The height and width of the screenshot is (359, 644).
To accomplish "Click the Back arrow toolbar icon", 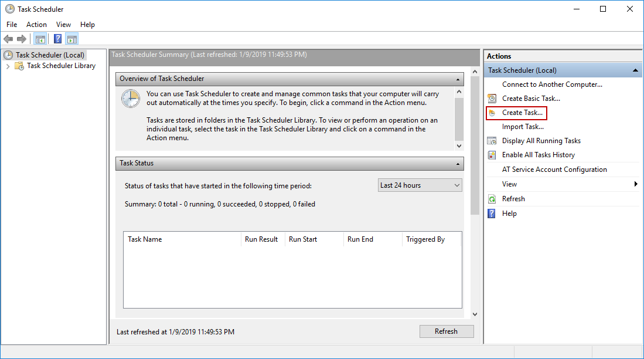I will point(8,39).
